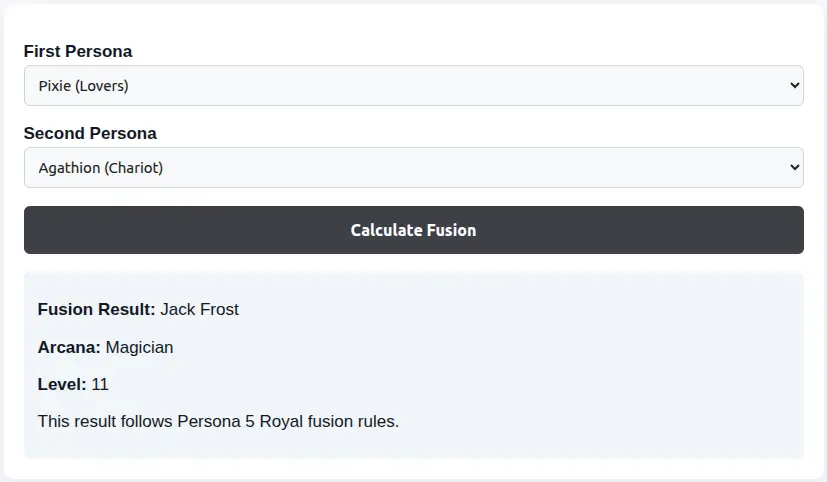Image resolution: width=827 pixels, height=482 pixels.
Task: Click the Persona 5 Royal rules note
Action: [218, 421]
